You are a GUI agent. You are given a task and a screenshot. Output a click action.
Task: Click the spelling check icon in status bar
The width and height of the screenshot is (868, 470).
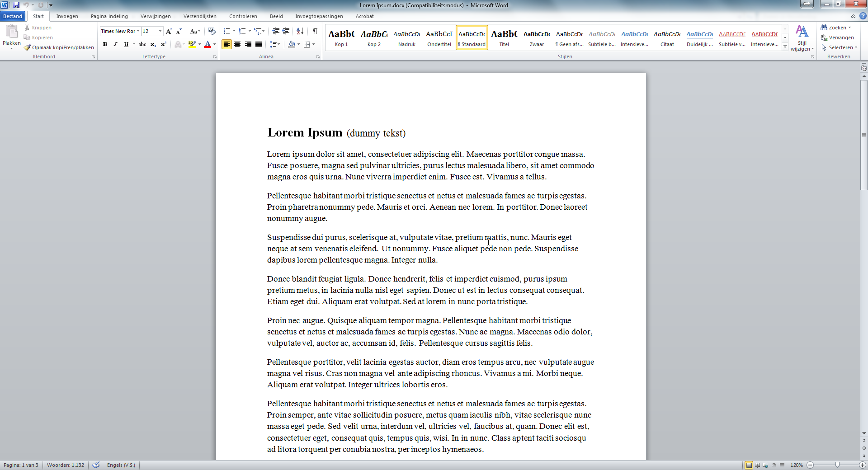tap(96, 465)
